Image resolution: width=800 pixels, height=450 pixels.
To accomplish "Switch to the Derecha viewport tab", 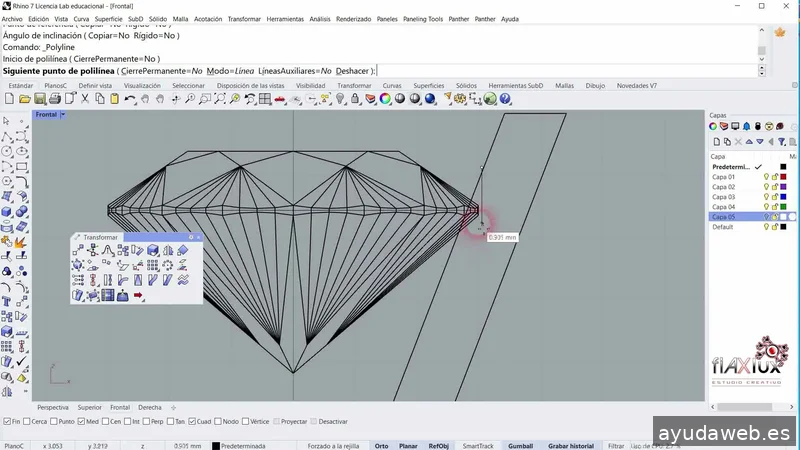I will [149, 407].
